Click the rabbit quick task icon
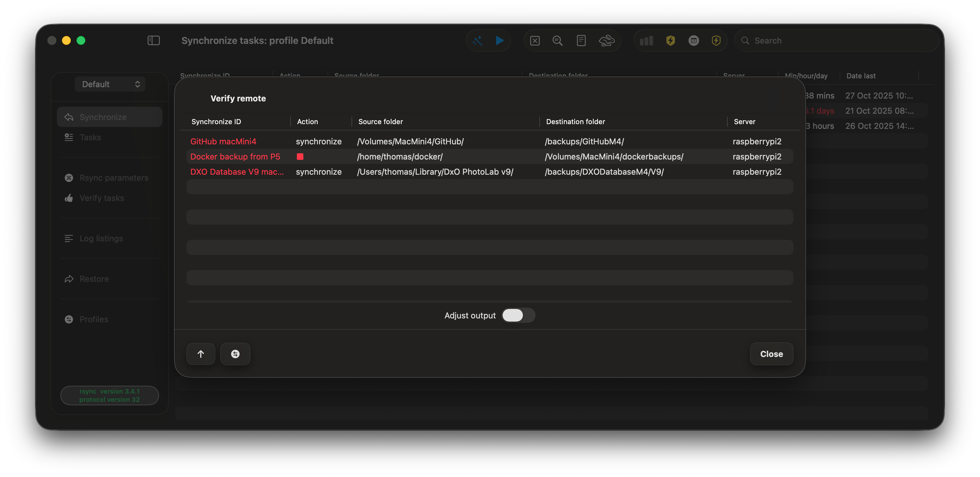980x477 pixels. tap(606, 40)
